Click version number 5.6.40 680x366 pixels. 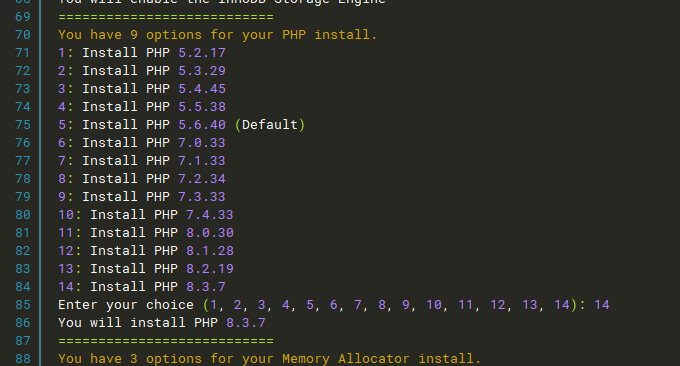pos(202,125)
